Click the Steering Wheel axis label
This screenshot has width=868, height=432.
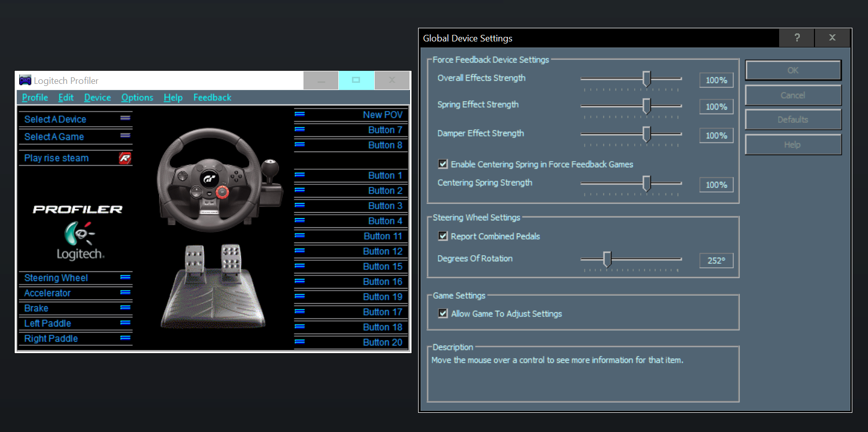tap(56, 278)
